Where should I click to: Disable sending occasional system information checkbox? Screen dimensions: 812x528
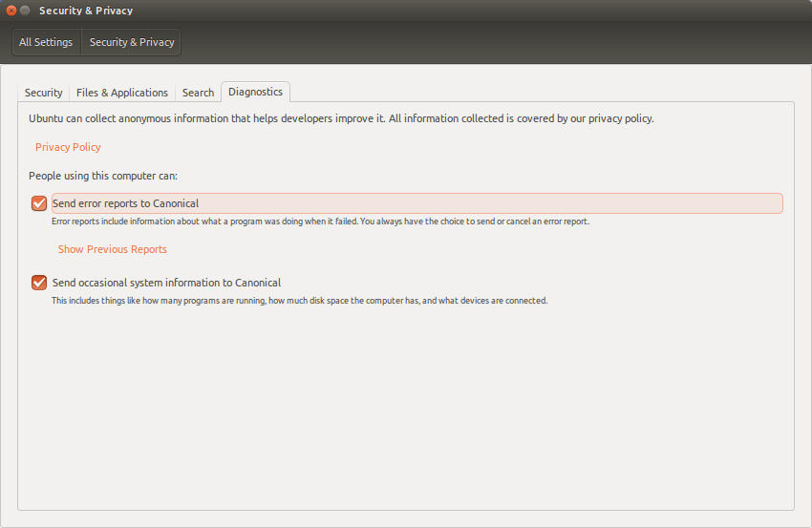click(39, 283)
